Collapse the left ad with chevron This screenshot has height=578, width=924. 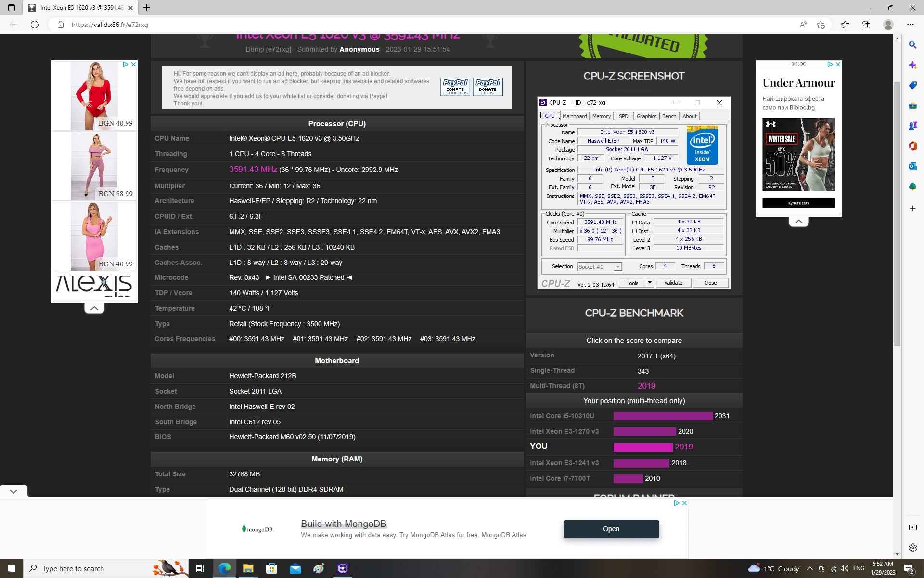[x=94, y=308]
